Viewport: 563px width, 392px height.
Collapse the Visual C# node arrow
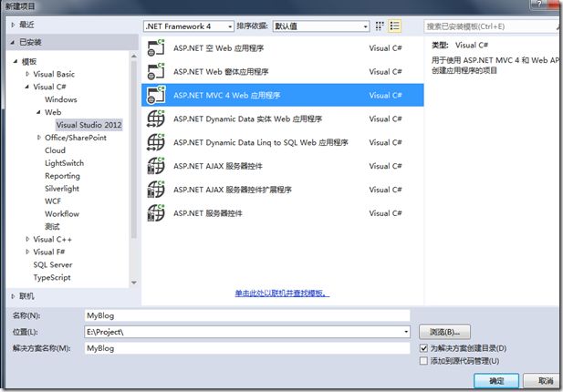click(x=27, y=87)
